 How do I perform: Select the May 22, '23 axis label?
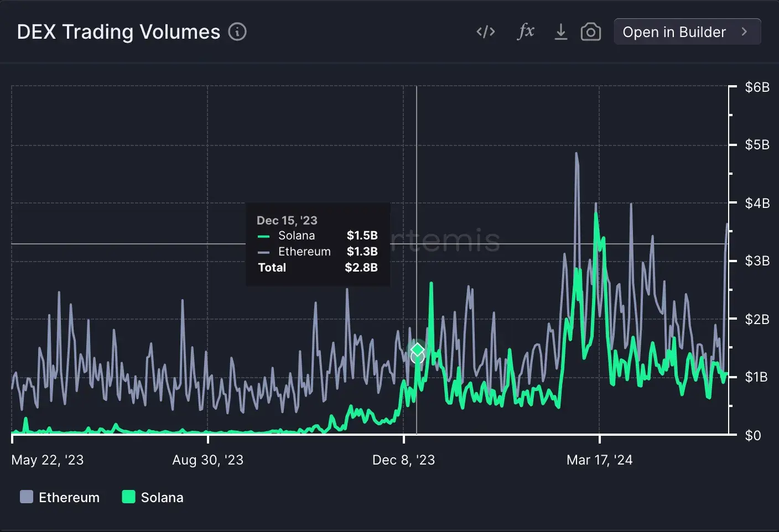click(x=48, y=460)
